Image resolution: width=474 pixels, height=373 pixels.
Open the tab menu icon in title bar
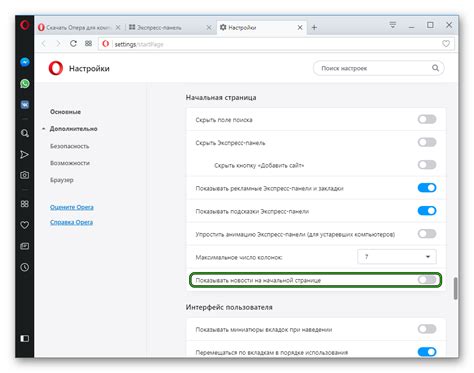[x=393, y=25]
